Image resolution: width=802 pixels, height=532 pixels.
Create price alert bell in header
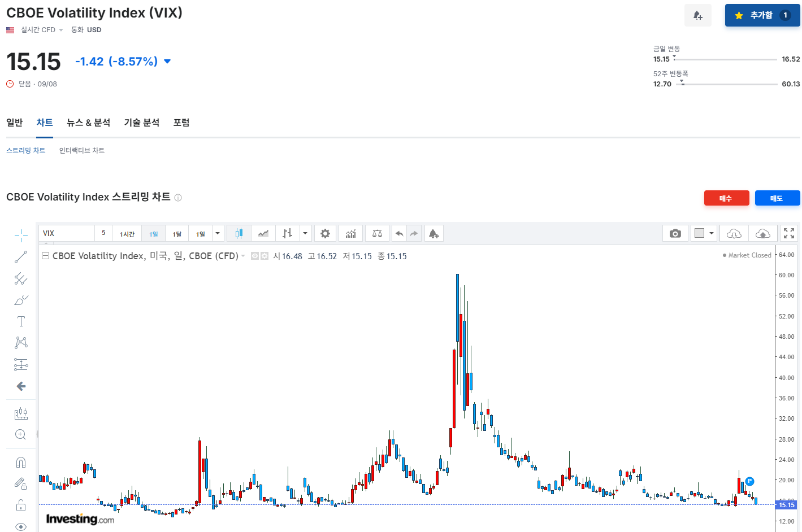(x=698, y=15)
